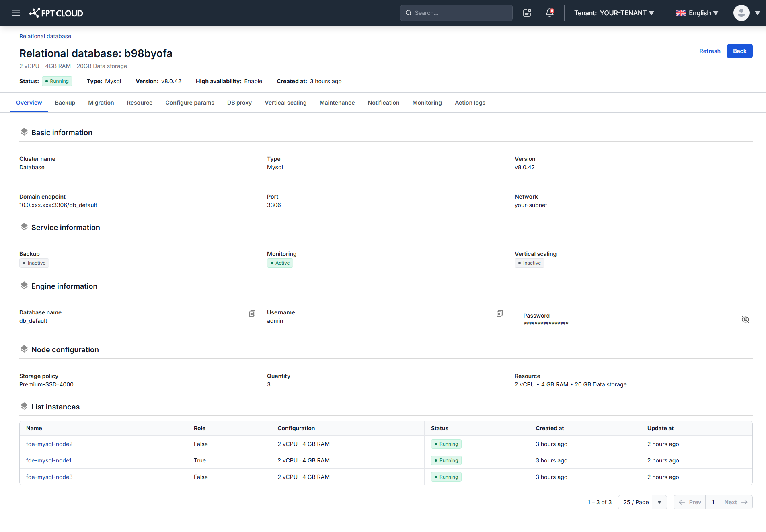This screenshot has width=766, height=532.
Task: Switch to the Backup tab
Action: point(65,103)
